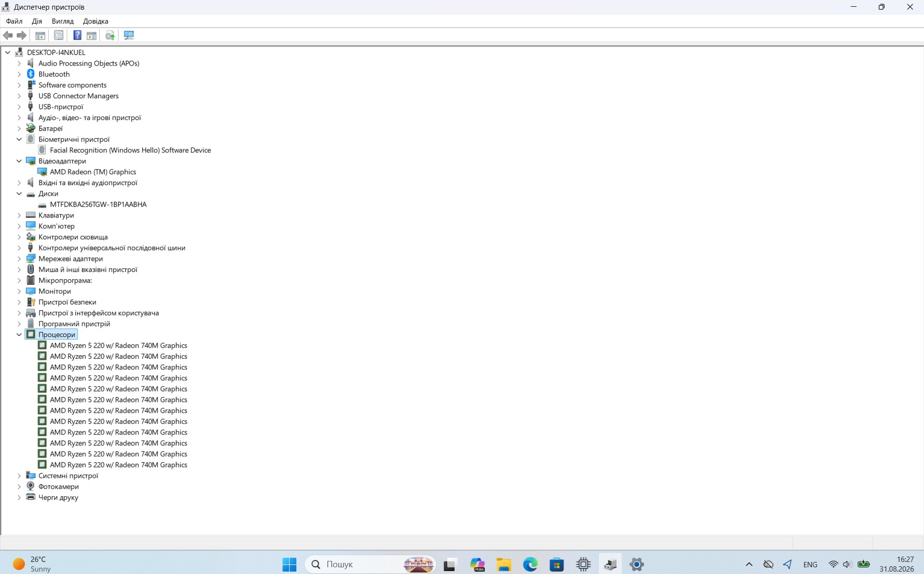Collapse the Біометричні пристрої category
The width and height of the screenshot is (924, 574).
[x=19, y=139]
